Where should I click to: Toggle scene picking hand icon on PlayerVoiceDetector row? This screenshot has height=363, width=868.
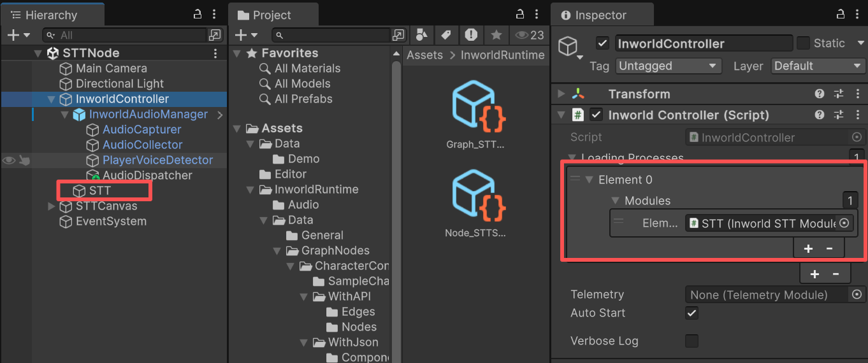24,160
